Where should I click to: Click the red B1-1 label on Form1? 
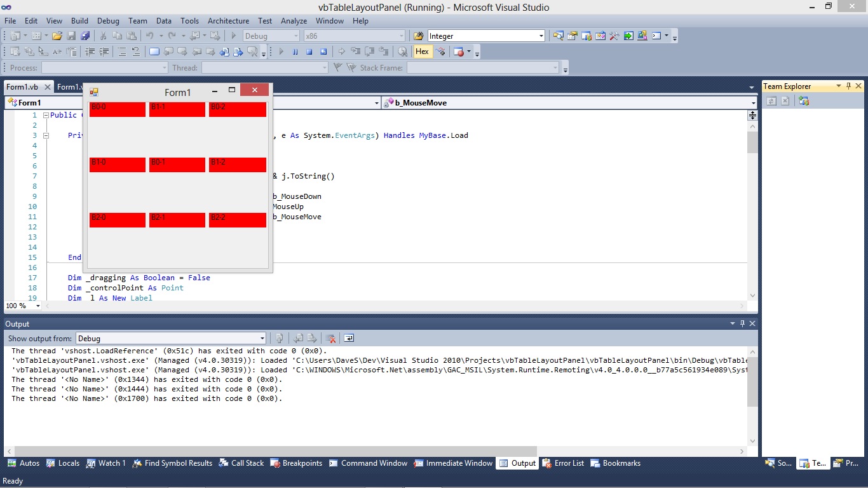(x=177, y=109)
